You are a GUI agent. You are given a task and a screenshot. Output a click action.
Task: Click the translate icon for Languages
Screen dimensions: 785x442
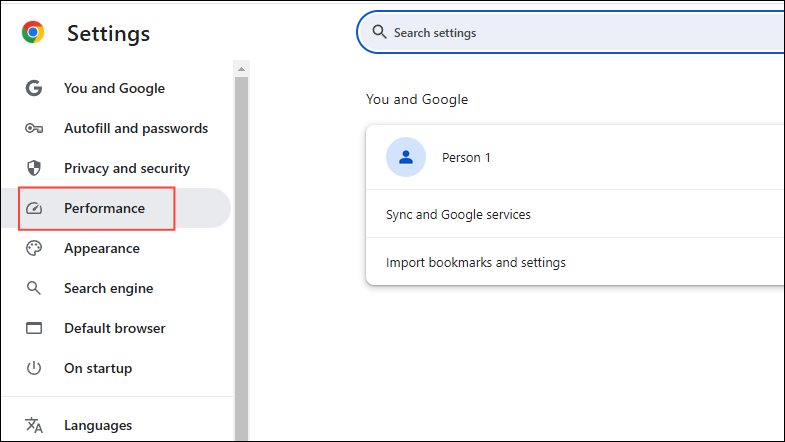pos(34,425)
